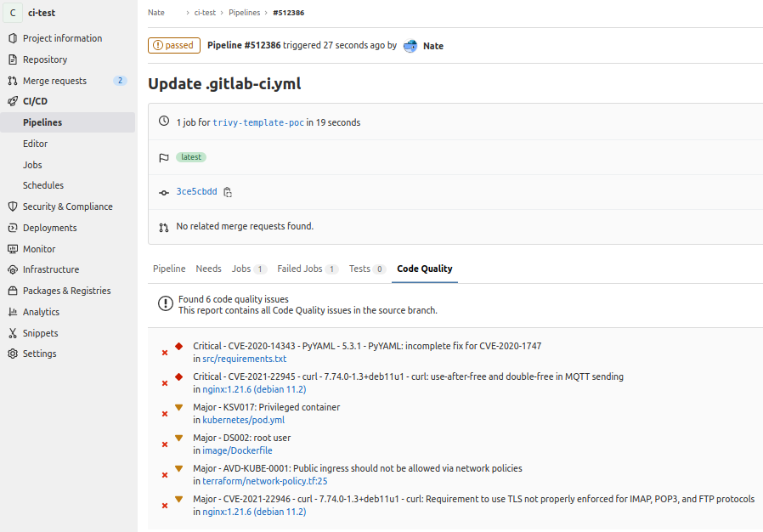Open the Snippets section

(x=42, y=332)
